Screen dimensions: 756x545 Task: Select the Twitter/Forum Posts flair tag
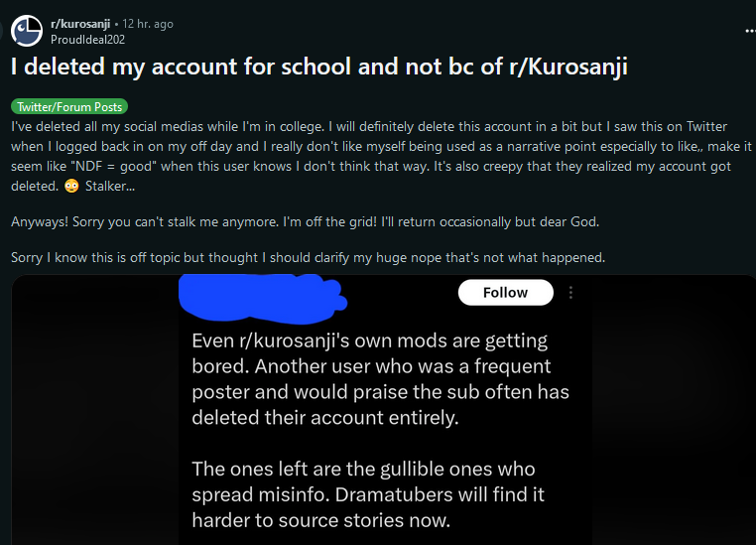tap(69, 106)
